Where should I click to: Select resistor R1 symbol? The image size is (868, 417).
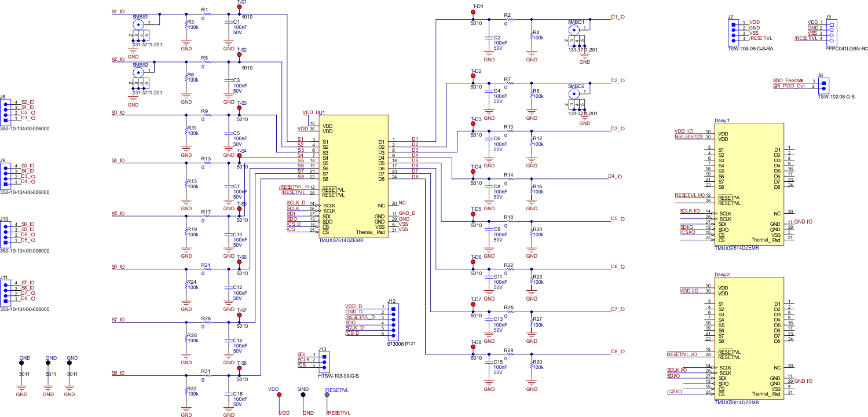208,14
